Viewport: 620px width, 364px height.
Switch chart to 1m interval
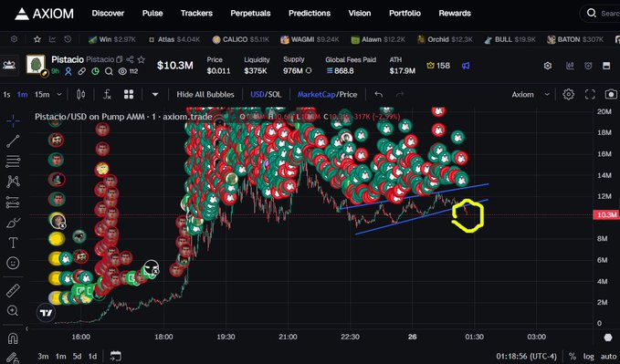tap(22, 95)
